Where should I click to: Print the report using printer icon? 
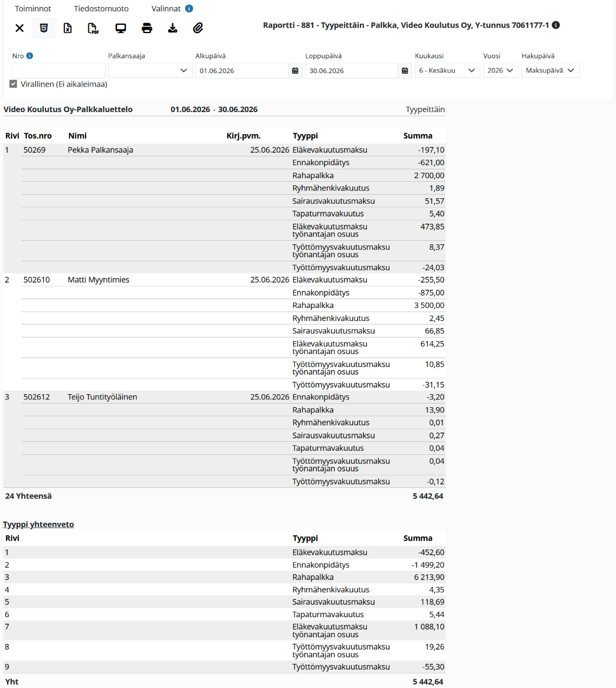point(147,28)
